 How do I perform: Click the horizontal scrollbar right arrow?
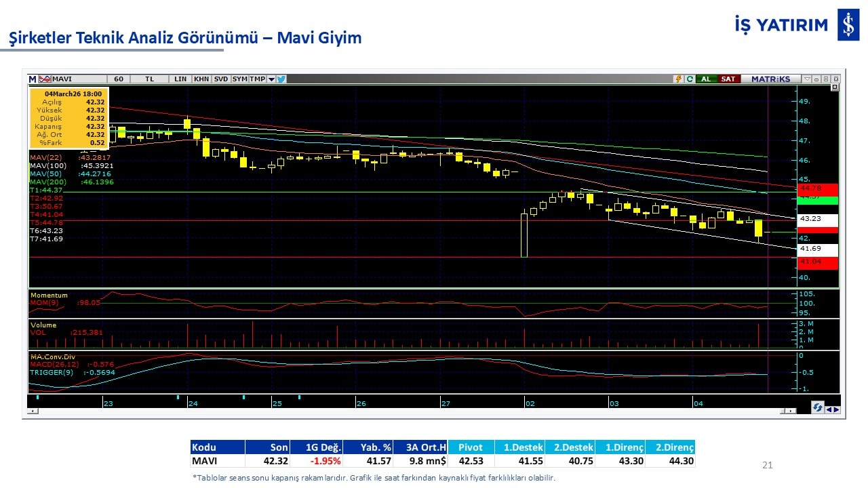(791, 411)
